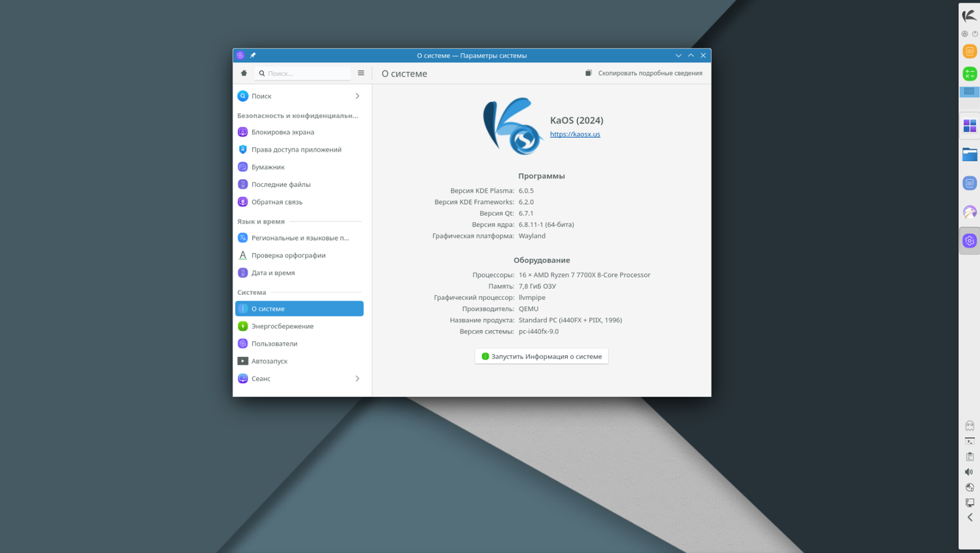Launch the orange notes app from the dock

tap(970, 51)
